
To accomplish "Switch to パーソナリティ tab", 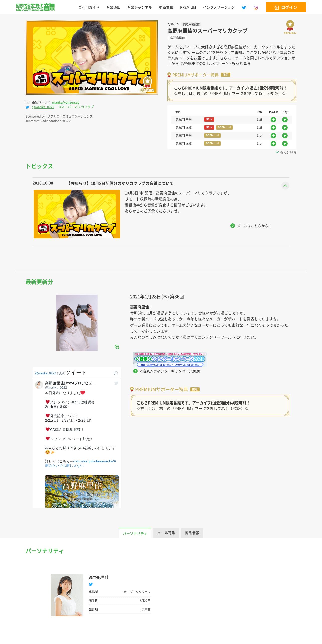I will click(135, 533).
